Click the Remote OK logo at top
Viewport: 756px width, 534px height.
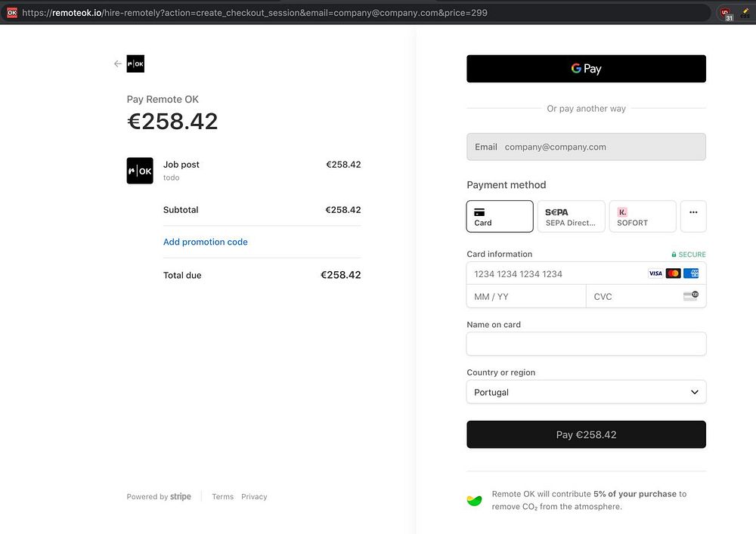(x=135, y=64)
